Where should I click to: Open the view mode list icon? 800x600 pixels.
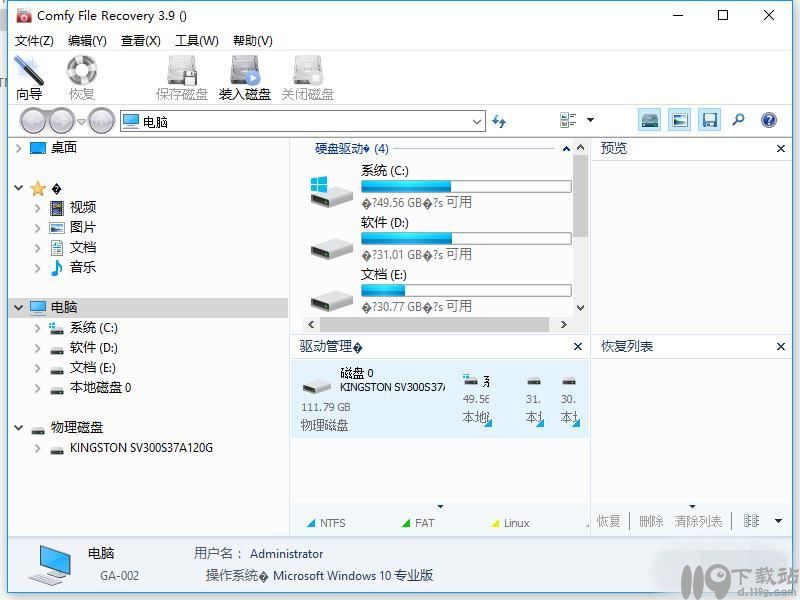pos(568,120)
